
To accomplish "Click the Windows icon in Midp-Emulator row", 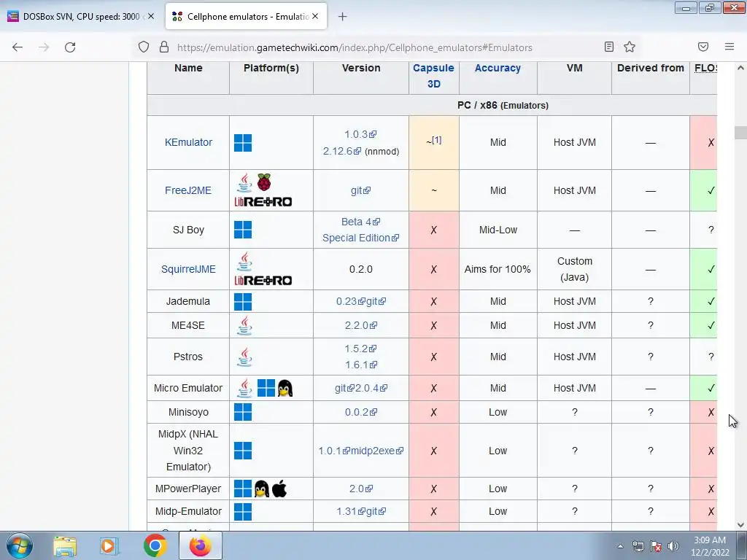I will pyautogui.click(x=243, y=511).
